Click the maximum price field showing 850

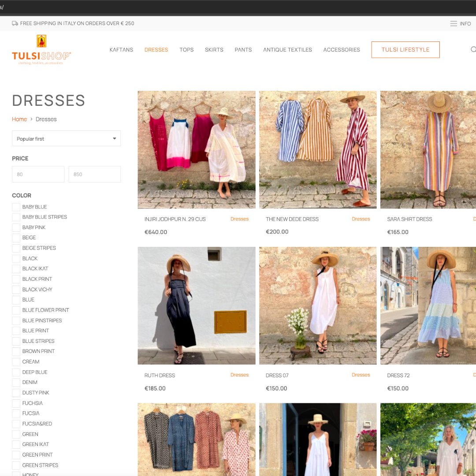tap(94, 174)
